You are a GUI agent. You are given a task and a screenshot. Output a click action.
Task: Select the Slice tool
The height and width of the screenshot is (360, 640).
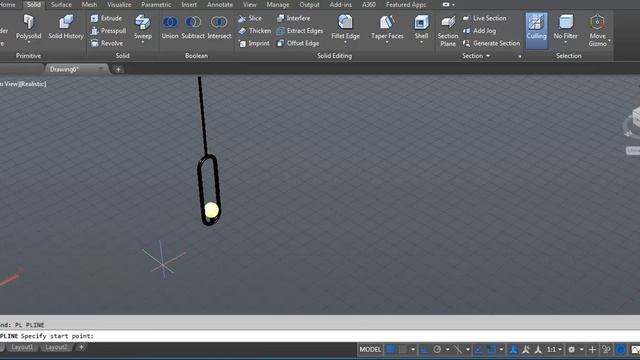coord(250,18)
